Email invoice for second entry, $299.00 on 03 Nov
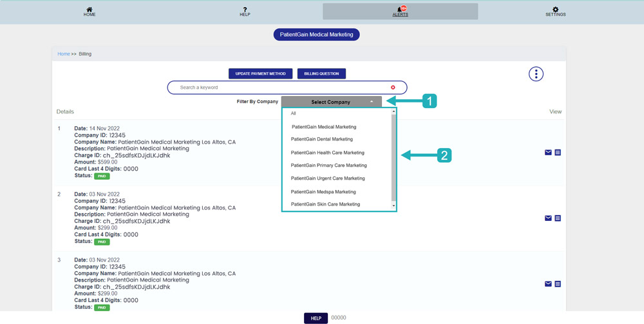The width and height of the screenshot is (644, 324). click(548, 218)
